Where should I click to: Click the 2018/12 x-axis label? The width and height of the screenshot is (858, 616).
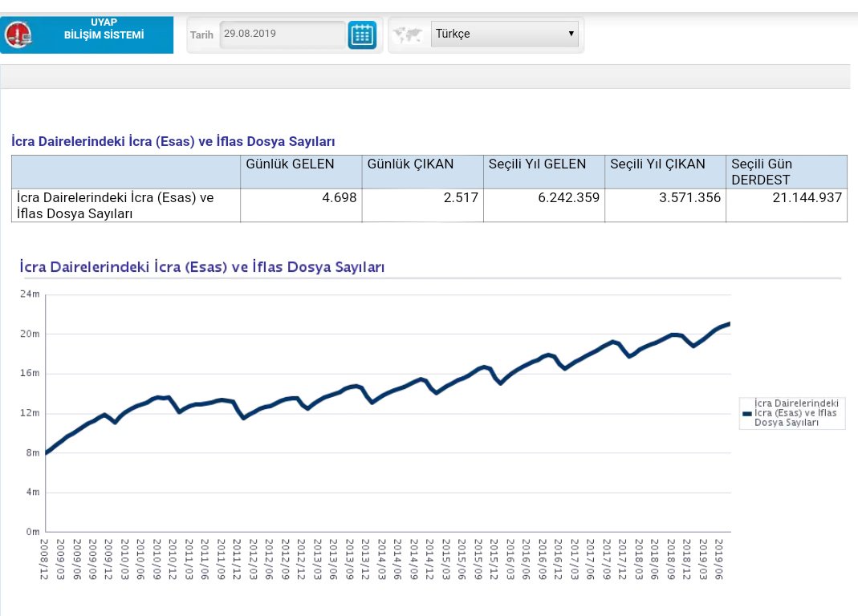pyautogui.click(x=687, y=559)
